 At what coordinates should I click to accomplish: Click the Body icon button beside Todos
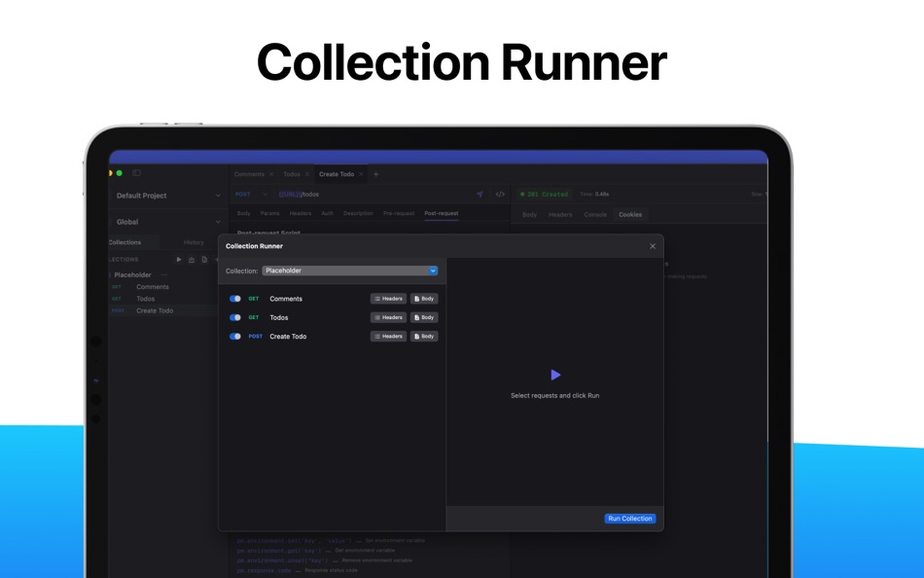pos(424,317)
